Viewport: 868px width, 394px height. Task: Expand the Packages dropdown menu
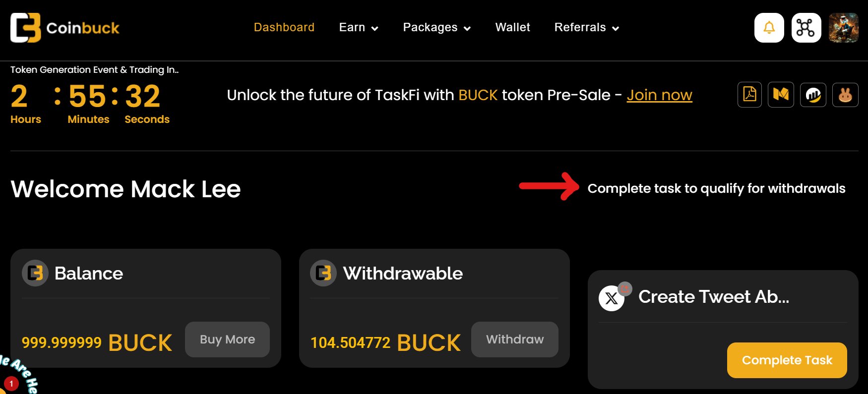(x=436, y=28)
